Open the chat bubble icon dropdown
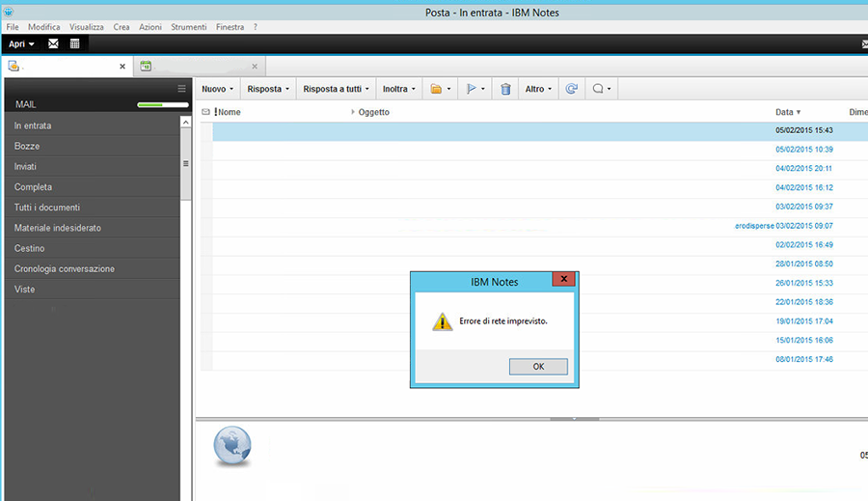Screen dimensions: 868x501 pos(601,89)
